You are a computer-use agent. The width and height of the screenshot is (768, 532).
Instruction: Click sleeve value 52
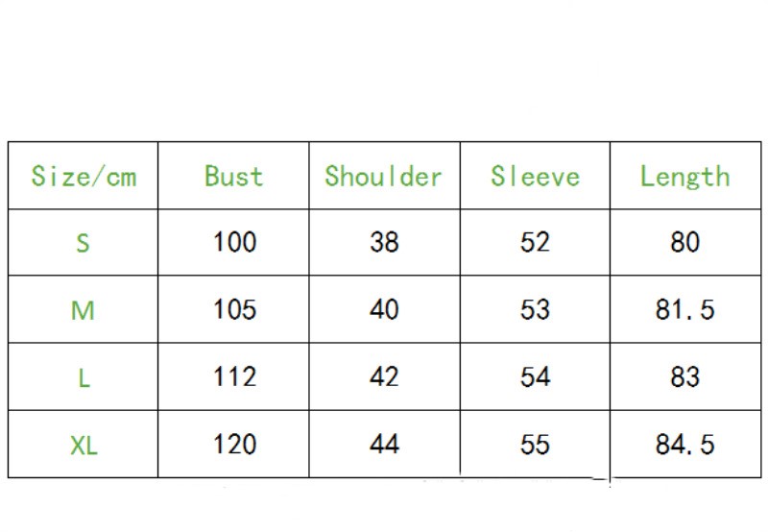[535, 242]
